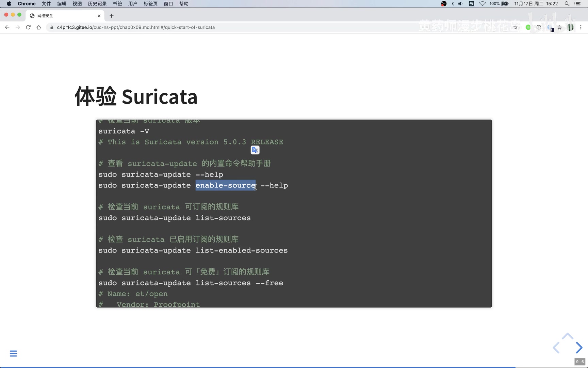Click the 'list-enabled-sources' command line
Viewport: 588px width, 368px height.
click(193, 250)
